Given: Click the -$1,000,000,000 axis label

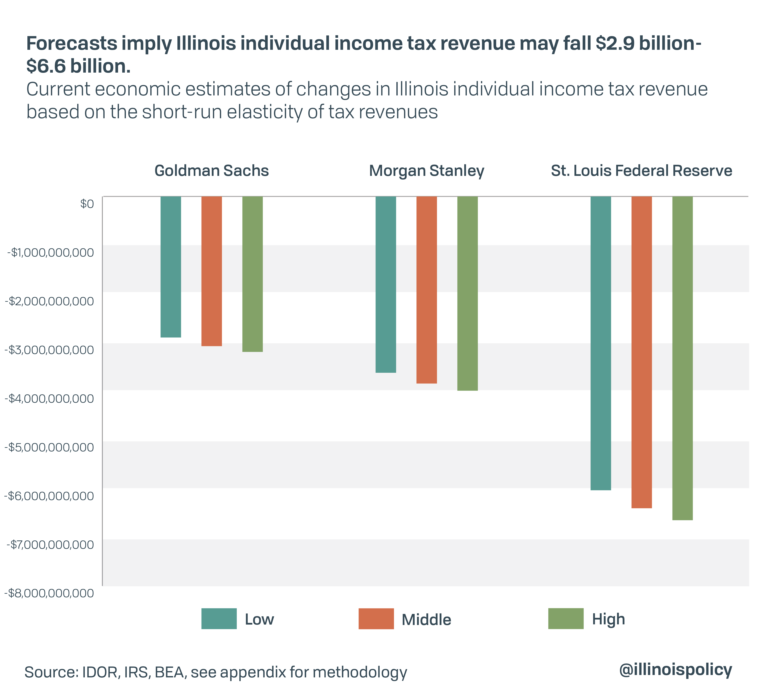Looking at the screenshot, I should [x=51, y=253].
